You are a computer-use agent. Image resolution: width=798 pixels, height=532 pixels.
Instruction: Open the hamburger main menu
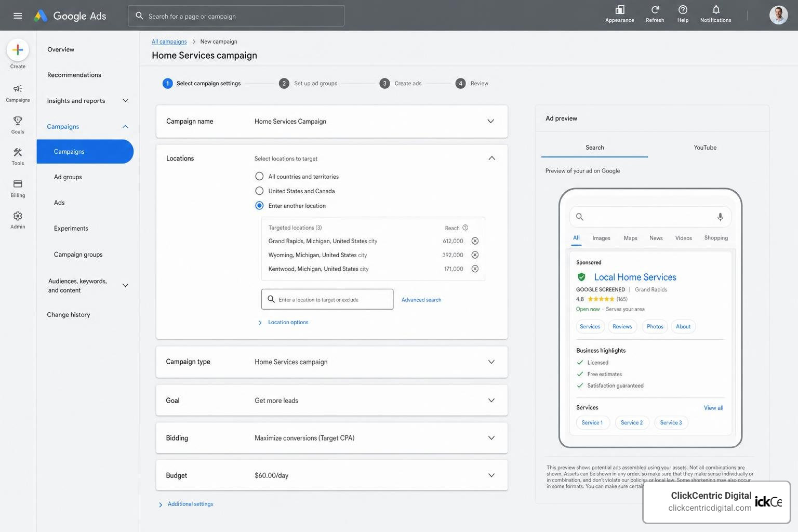[x=18, y=16]
